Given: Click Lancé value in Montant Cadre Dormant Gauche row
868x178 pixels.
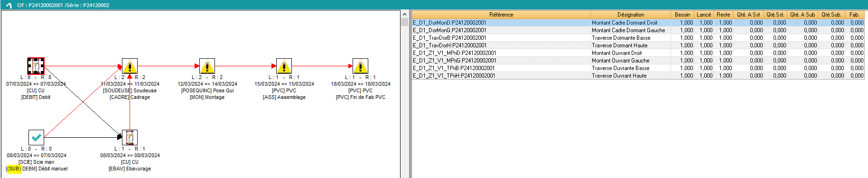Looking at the screenshot, I should click(704, 30).
